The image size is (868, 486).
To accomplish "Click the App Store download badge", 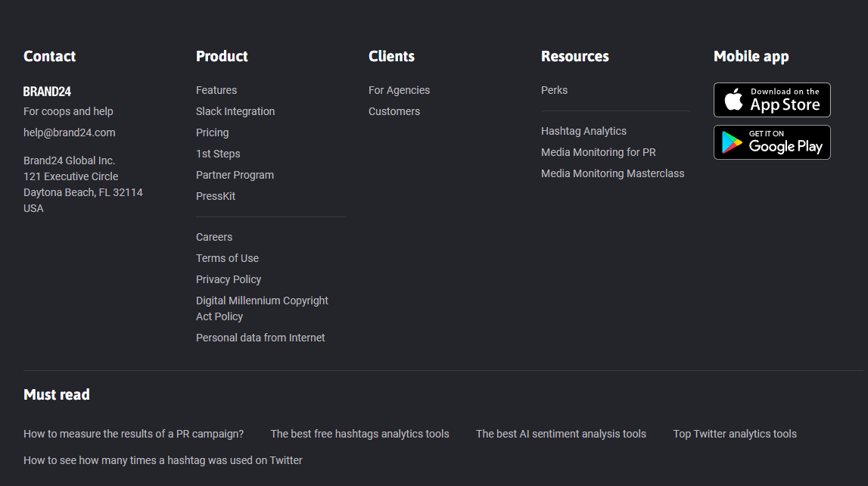I will click(x=772, y=100).
